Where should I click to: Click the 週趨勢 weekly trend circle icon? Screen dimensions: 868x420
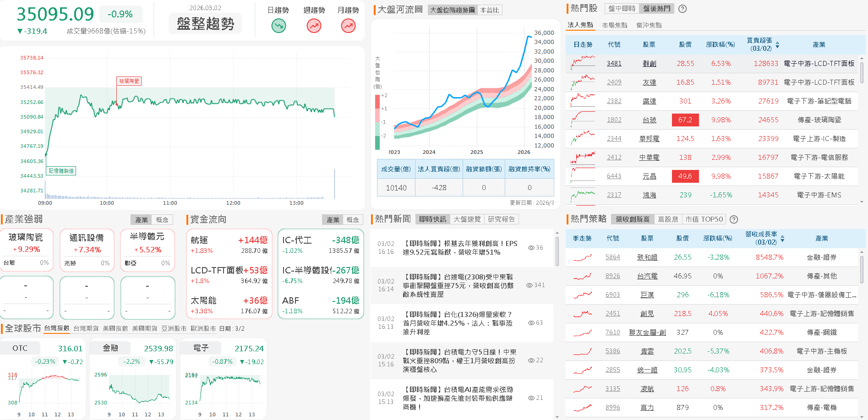pyautogui.click(x=313, y=26)
